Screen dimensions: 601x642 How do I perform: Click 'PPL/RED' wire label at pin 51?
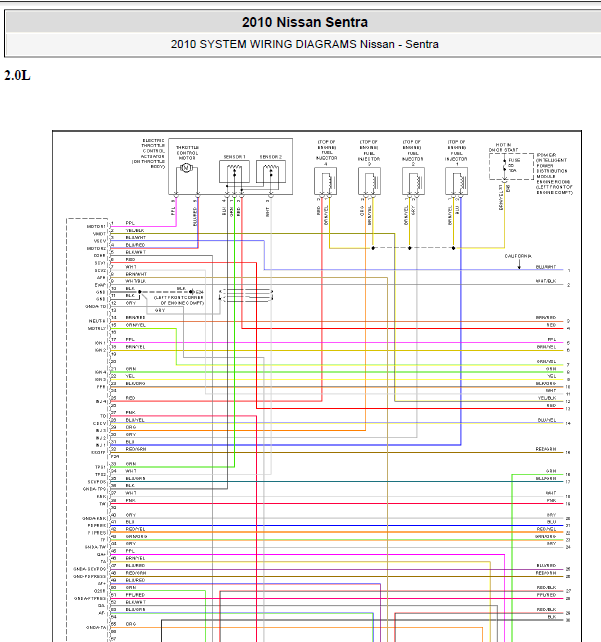tap(136, 595)
